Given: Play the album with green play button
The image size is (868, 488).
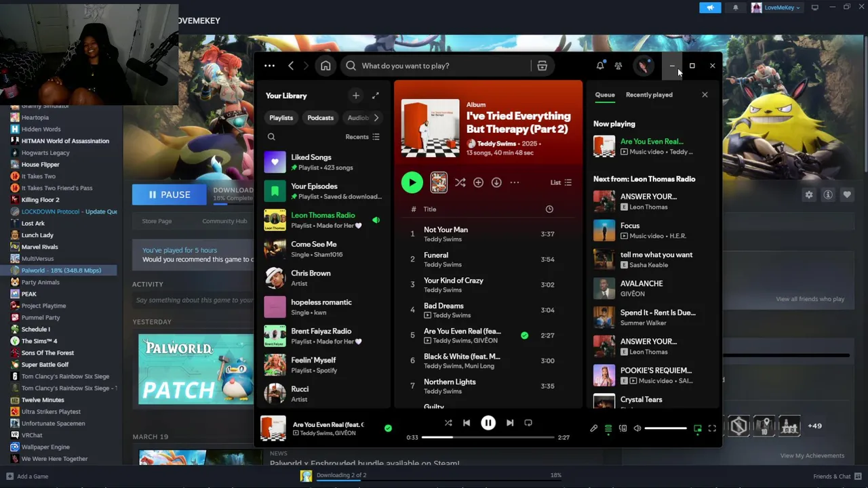Looking at the screenshot, I should [x=412, y=182].
